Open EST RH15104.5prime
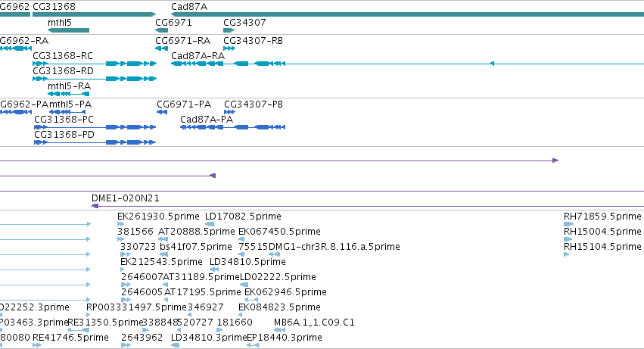The height and width of the screenshot is (349, 644). [x=602, y=247]
